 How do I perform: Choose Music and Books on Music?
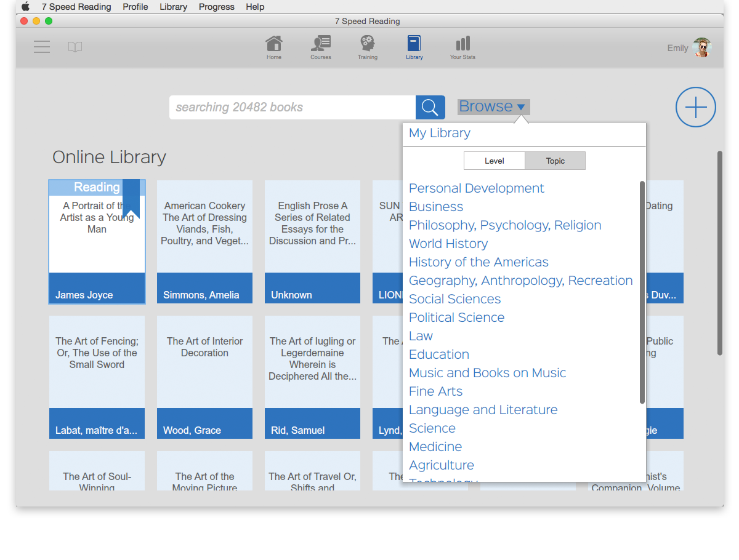(488, 373)
